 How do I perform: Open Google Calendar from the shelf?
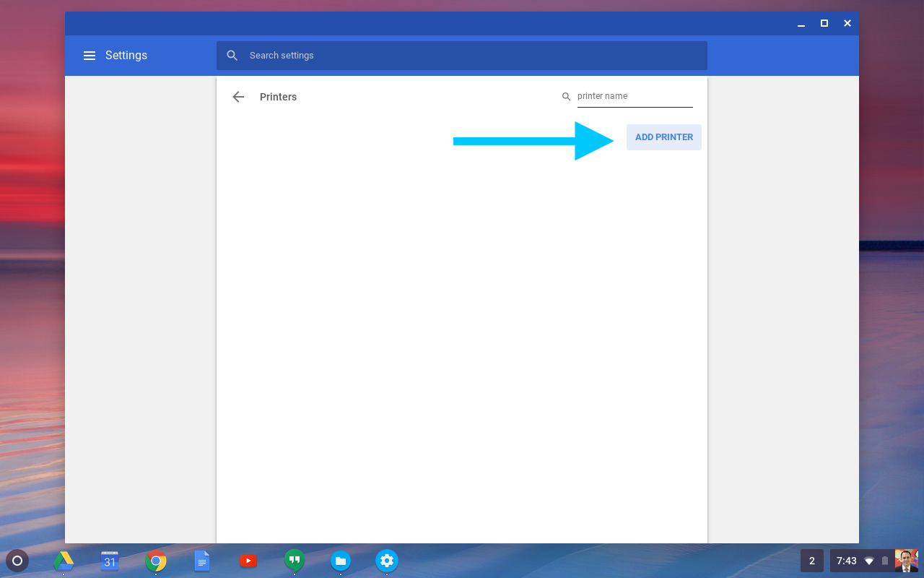tap(110, 561)
